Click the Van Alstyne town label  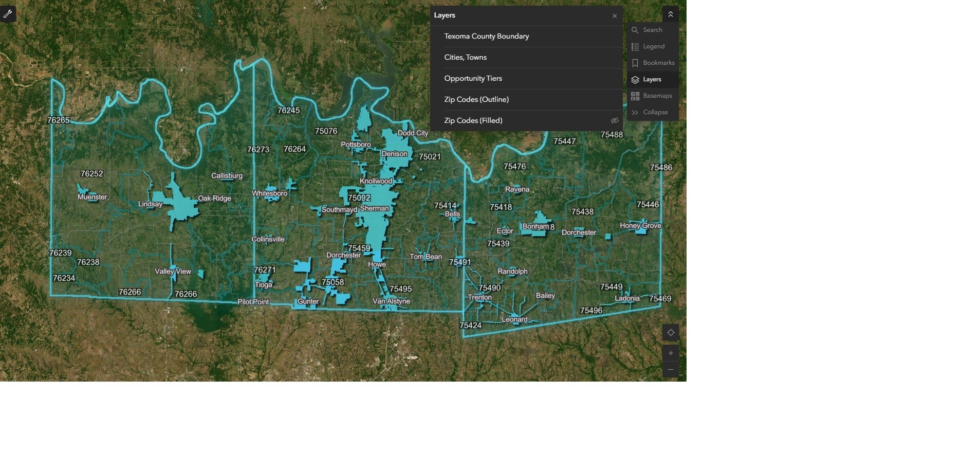coord(391,301)
